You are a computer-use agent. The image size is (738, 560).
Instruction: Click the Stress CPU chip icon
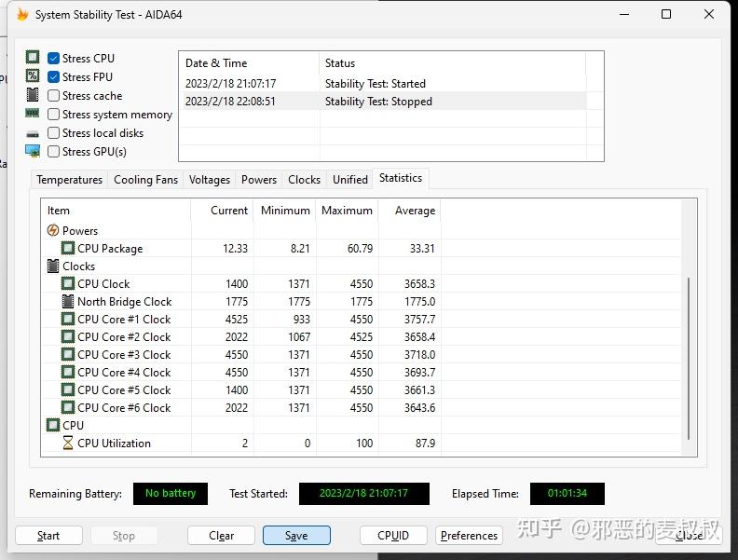pos(33,58)
